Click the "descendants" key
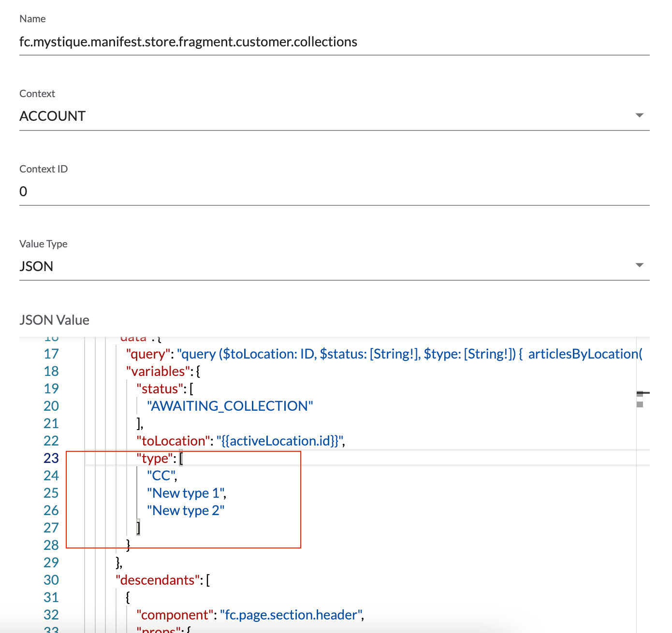This screenshot has width=672, height=633. (158, 580)
